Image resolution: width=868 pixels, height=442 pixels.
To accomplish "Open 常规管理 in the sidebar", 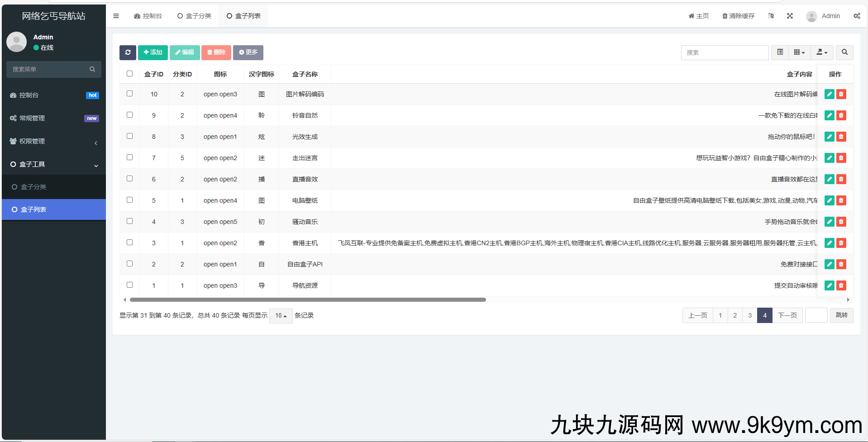I will coord(54,118).
